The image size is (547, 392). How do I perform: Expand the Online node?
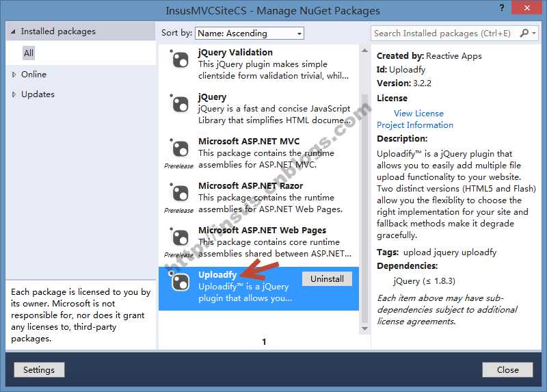(14, 75)
